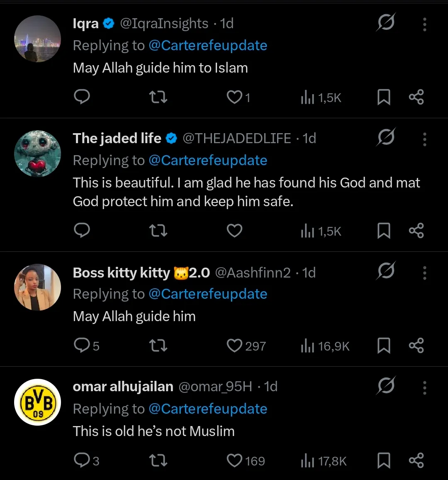Repost Iqra's reply
The image size is (448, 480).
coord(158,97)
